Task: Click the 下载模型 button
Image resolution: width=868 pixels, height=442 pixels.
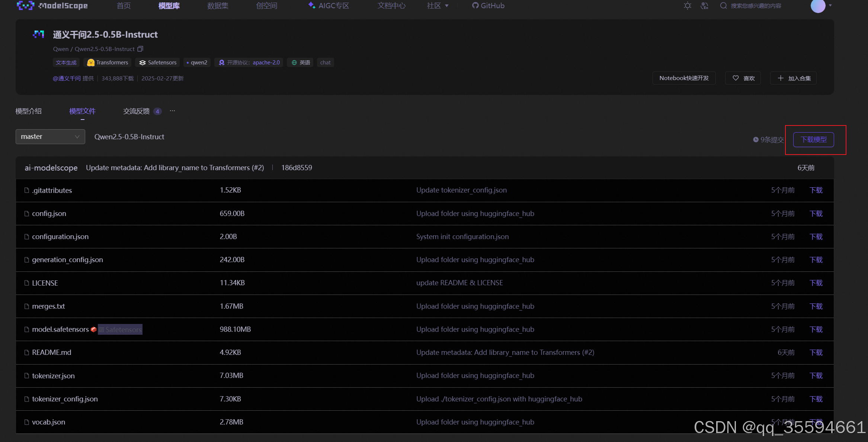Action: (x=813, y=140)
